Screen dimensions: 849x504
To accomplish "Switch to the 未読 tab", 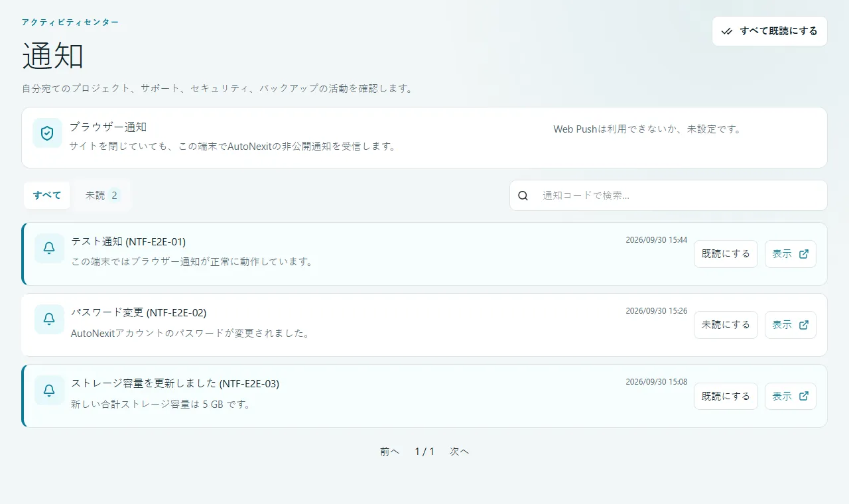I will click(102, 195).
